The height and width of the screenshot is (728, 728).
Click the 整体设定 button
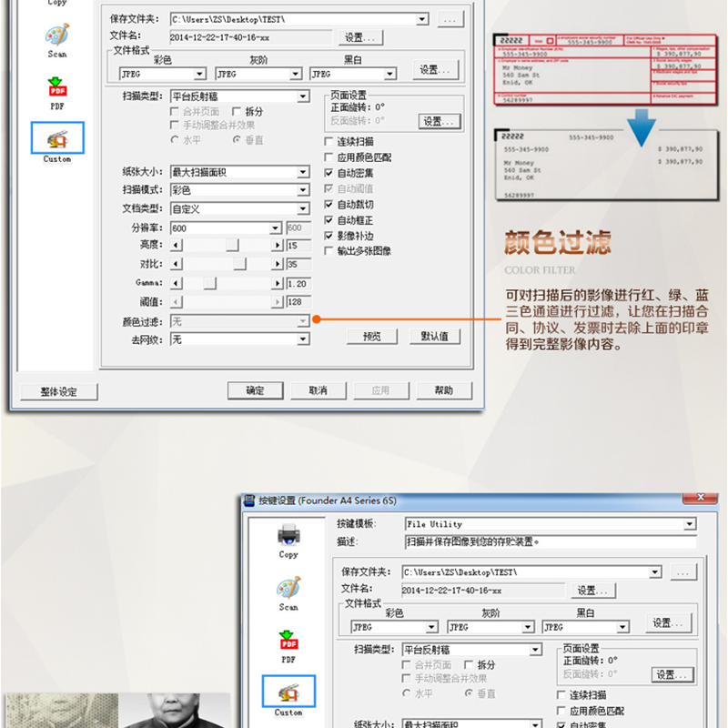tap(58, 391)
